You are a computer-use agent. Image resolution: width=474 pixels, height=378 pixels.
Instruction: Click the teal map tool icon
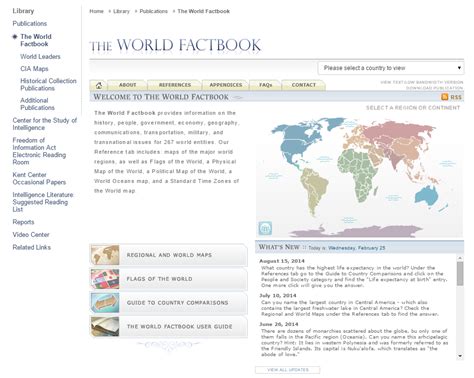[265, 228]
